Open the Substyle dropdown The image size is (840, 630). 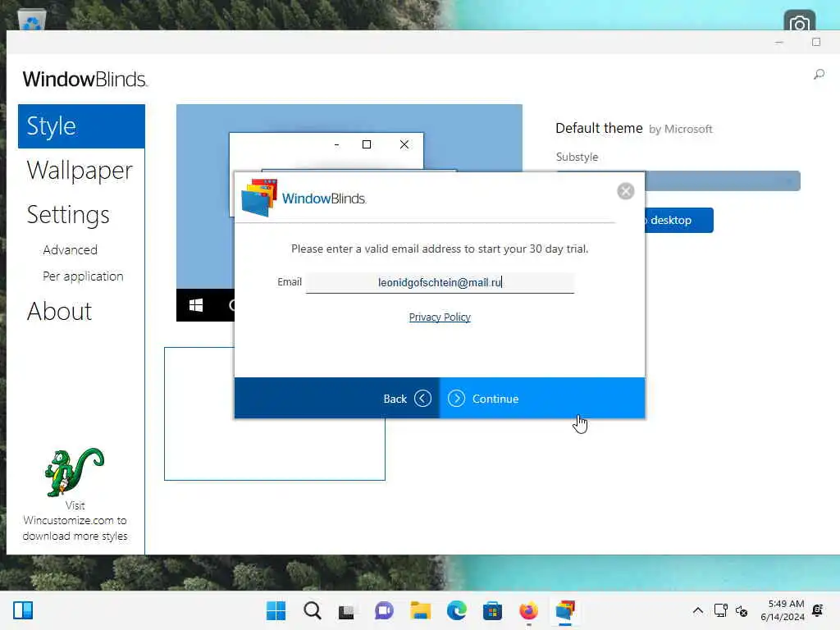click(x=723, y=181)
